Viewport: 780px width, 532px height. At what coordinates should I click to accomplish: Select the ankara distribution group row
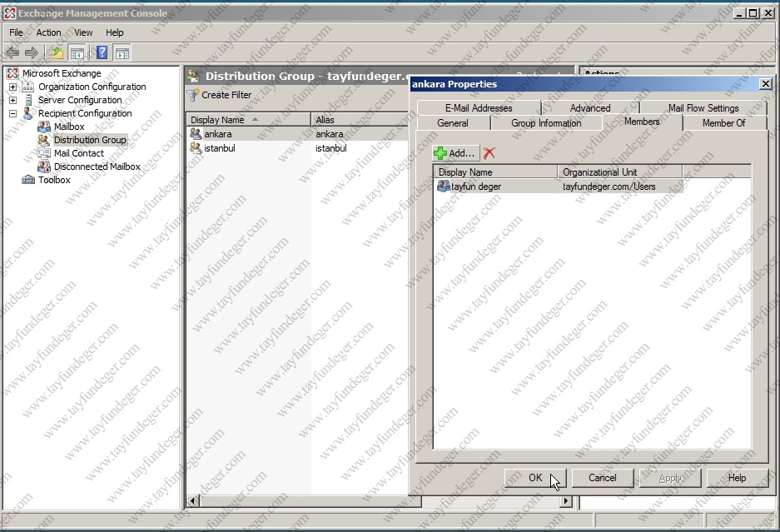pos(297,134)
